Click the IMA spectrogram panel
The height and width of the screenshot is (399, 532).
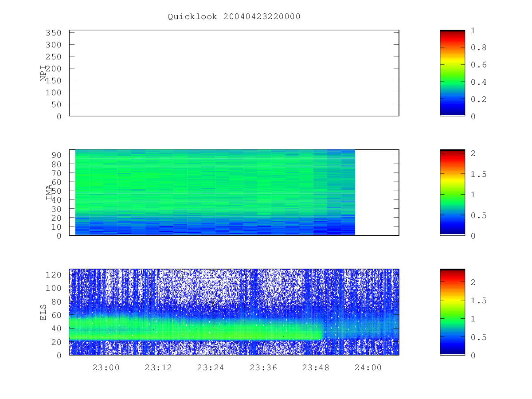234,192
